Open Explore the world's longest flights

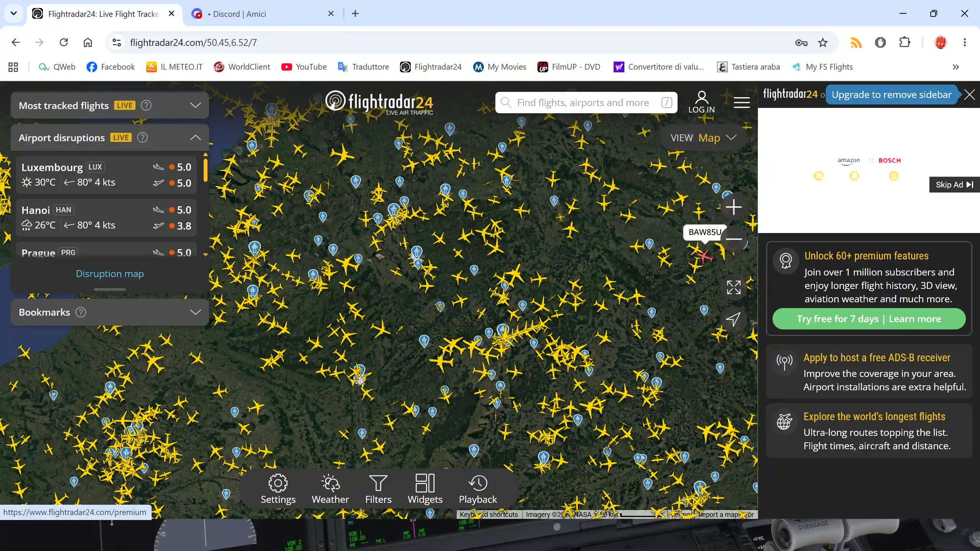tap(869, 430)
